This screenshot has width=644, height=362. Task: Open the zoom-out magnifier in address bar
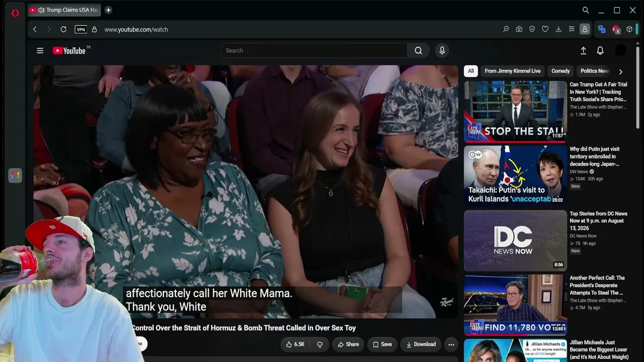[506, 29]
